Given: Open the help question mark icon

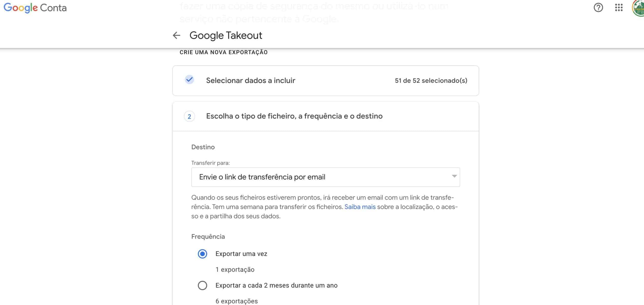Looking at the screenshot, I should (598, 8).
